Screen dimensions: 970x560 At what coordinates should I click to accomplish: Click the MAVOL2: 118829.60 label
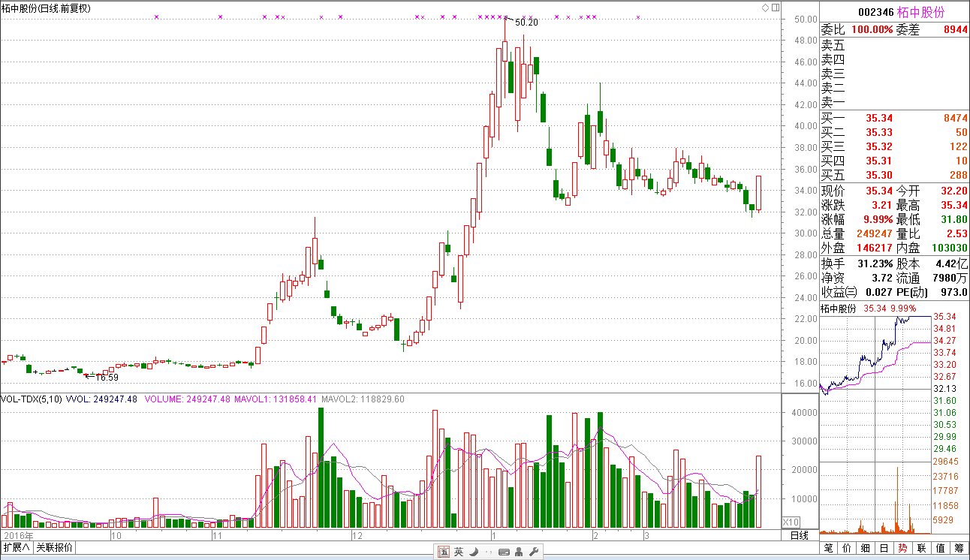pos(363,399)
